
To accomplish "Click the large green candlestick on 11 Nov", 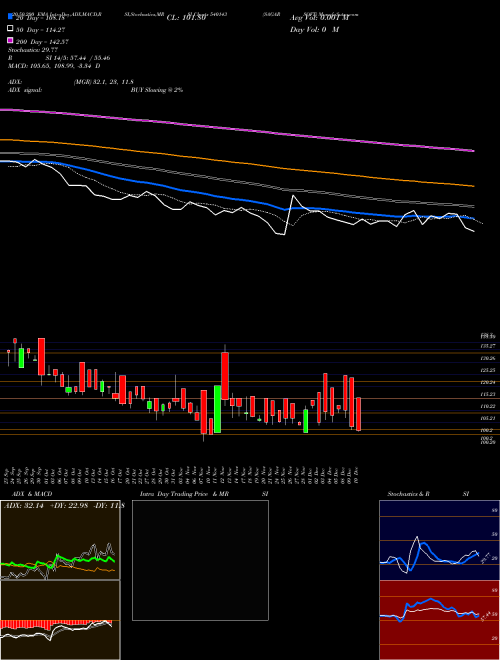I will (x=218, y=409).
